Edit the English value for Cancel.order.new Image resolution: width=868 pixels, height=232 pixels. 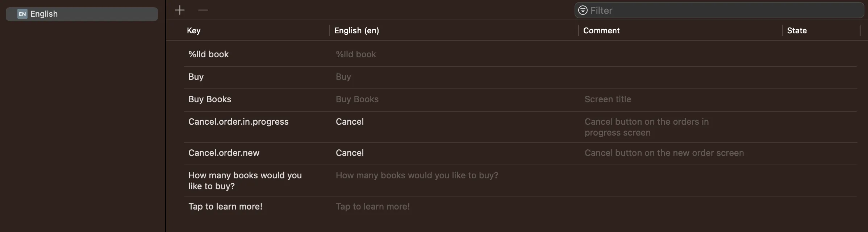(350, 153)
